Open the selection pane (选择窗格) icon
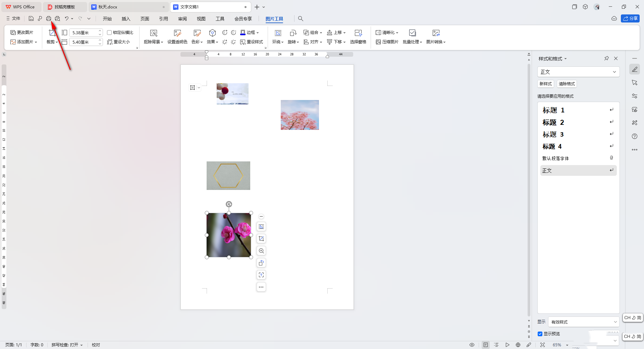The width and height of the screenshot is (644, 349). tap(358, 33)
